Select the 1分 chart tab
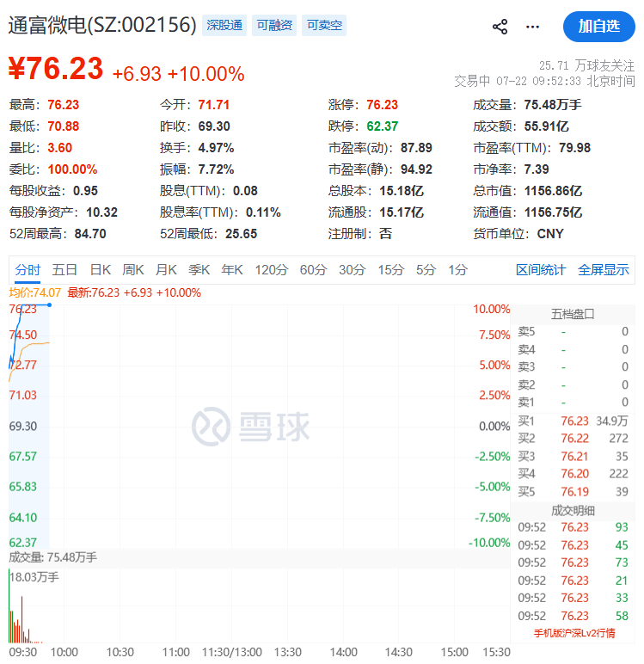This screenshot has width=644, height=664. 458,270
